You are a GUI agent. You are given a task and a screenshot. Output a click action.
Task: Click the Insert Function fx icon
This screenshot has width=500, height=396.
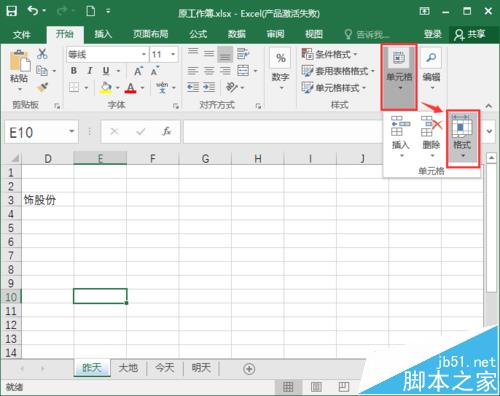click(x=167, y=132)
